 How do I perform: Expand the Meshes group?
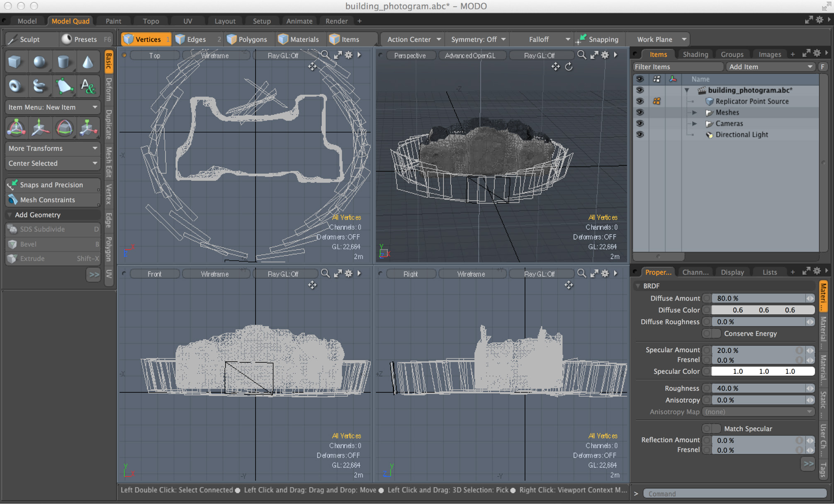click(x=695, y=112)
